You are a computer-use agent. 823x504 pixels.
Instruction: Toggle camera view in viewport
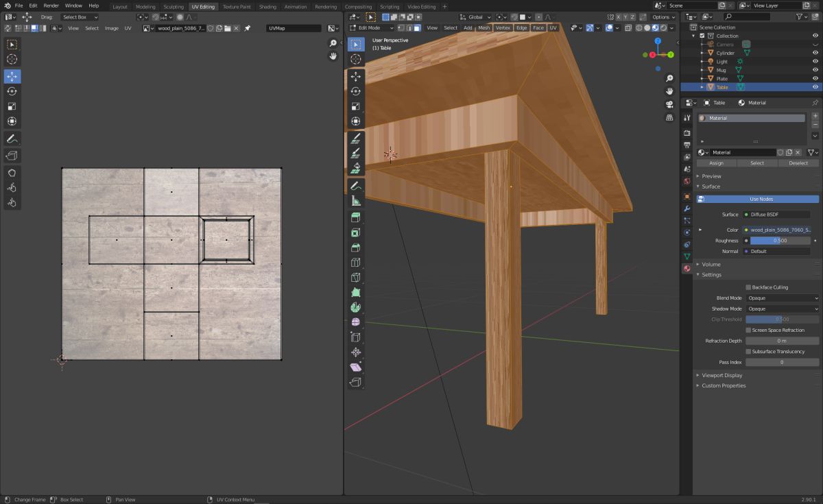[669, 104]
